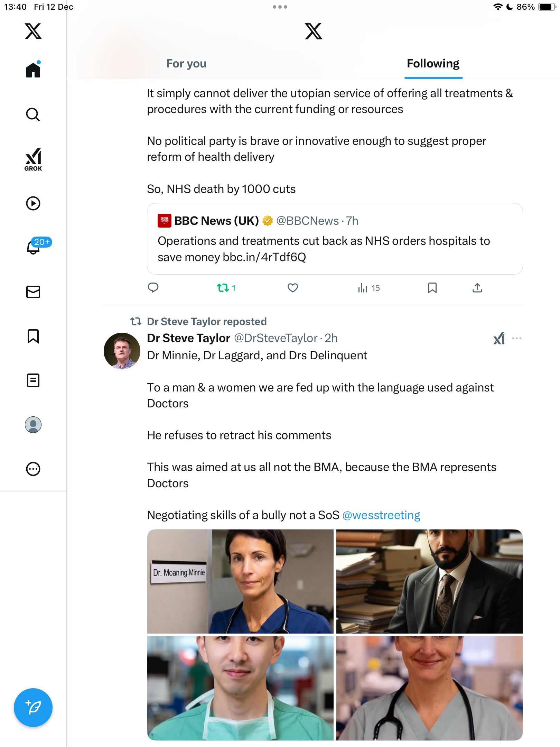The width and height of the screenshot is (560, 747).
Task: Open the Dr. Moaning Minnie image
Action: click(x=240, y=582)
